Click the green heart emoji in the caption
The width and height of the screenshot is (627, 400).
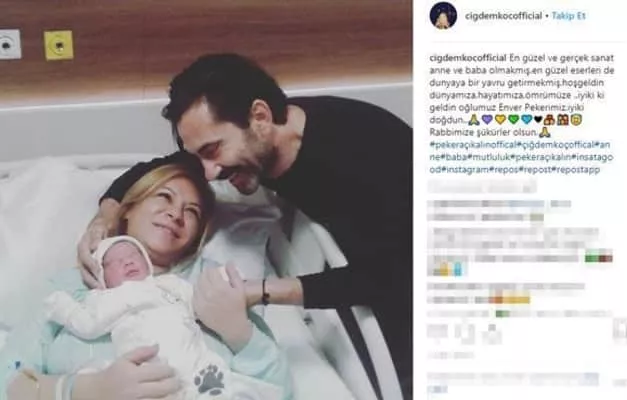tap(514, 119)
